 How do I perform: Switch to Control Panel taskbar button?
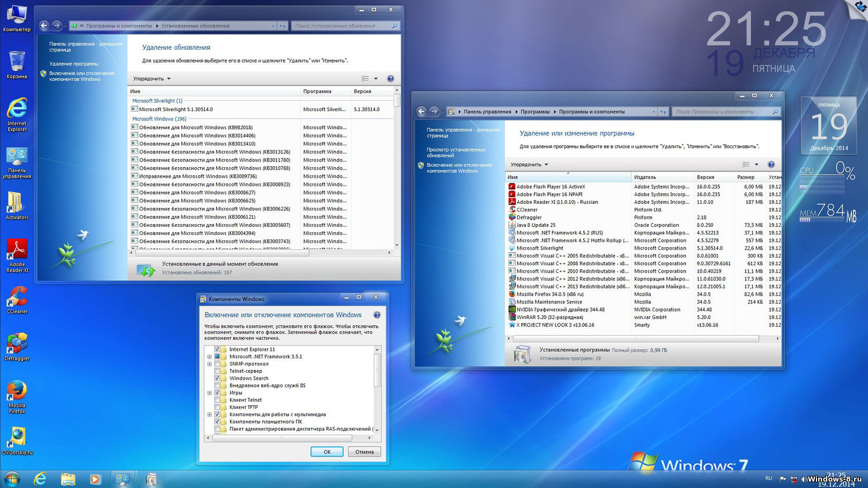pyautogui.click(x=123, y=479)
